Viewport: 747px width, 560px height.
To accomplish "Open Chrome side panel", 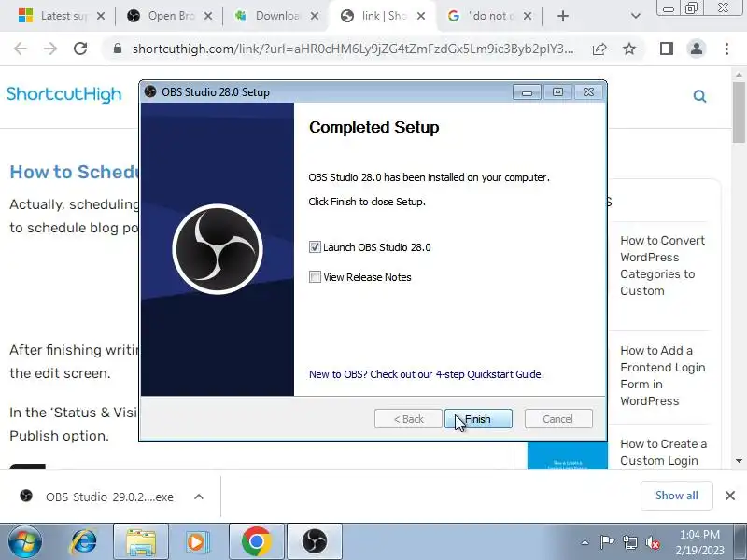I will [x=667, y=49].
